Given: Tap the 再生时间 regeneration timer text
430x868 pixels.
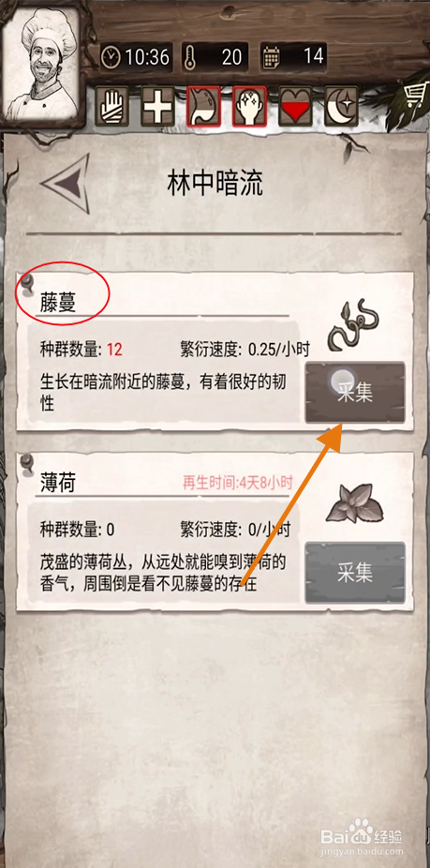Looking at the screenshot, I should coord(237,482).
